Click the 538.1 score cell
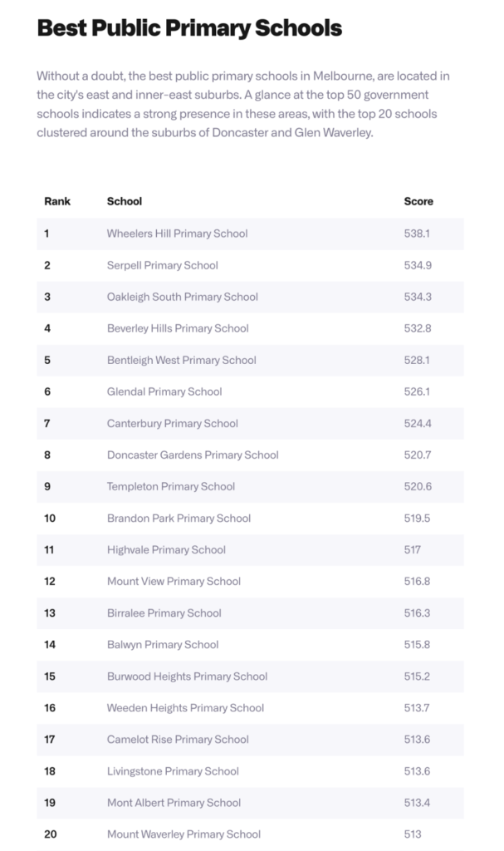The image size is (504, 851). point(417,234)
